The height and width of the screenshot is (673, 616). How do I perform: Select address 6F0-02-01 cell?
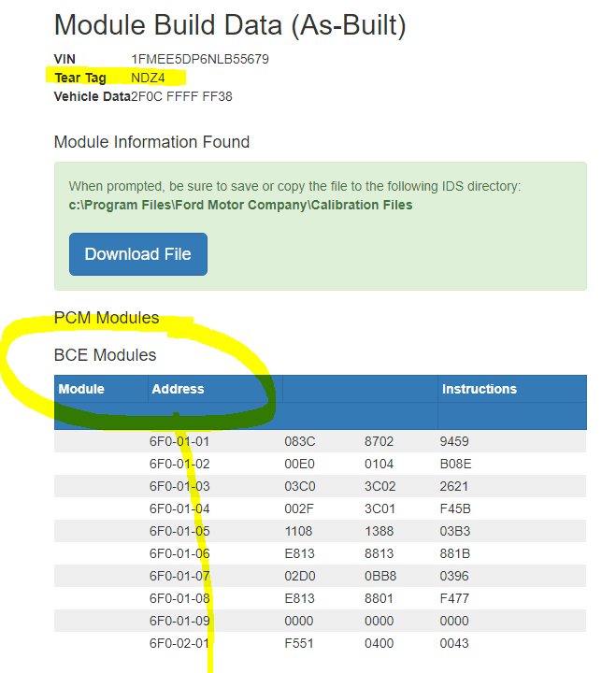[x=179, y=643]
